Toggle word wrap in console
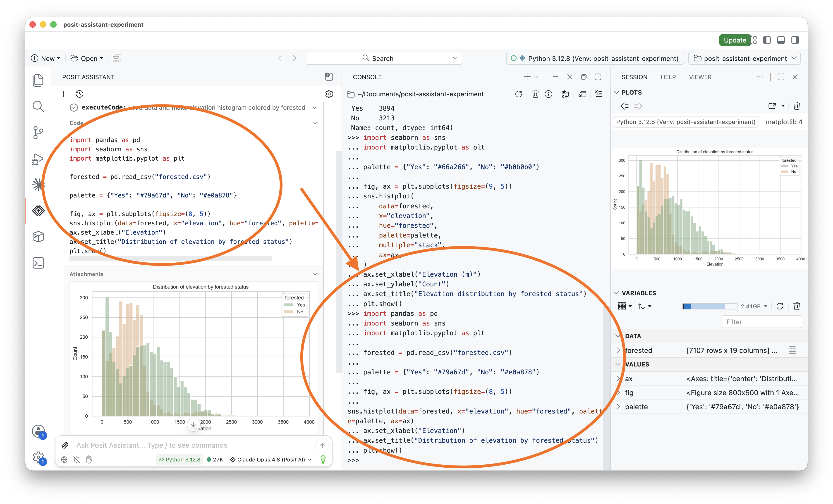Image resolution: width=833 pixels, height=504 pixels. [x=565, y=94]
